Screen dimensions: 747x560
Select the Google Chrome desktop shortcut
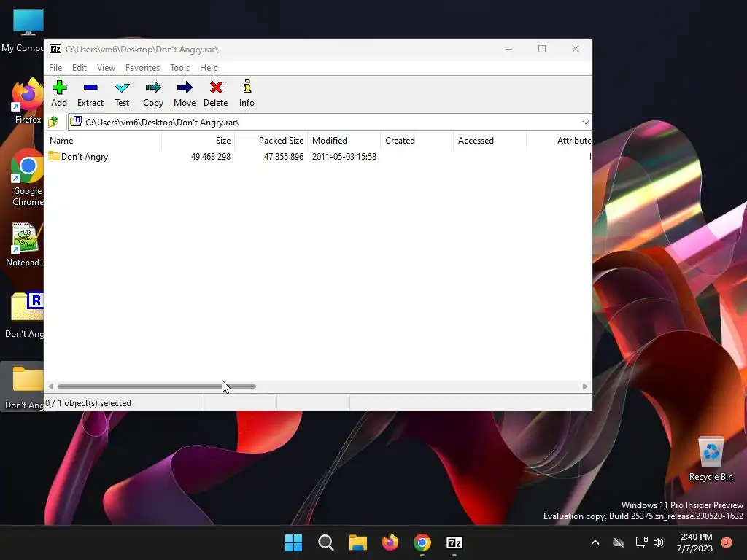click(27, 177)
